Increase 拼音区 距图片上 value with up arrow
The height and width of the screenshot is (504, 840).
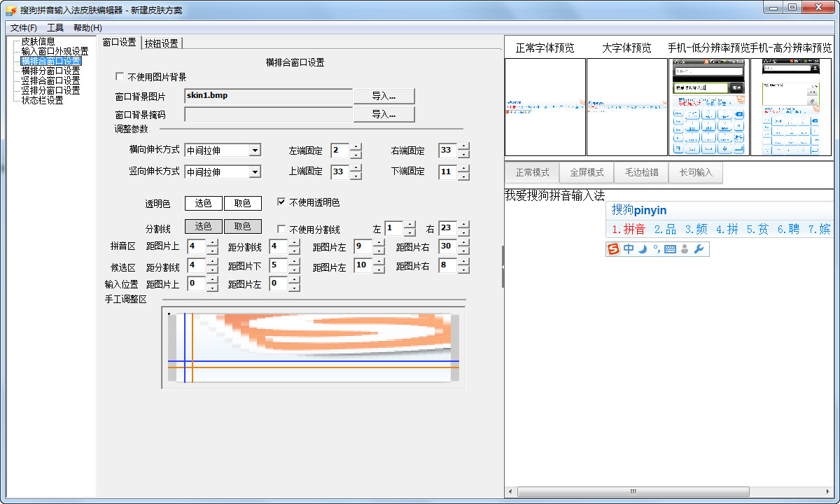click(x=213, y=243)
